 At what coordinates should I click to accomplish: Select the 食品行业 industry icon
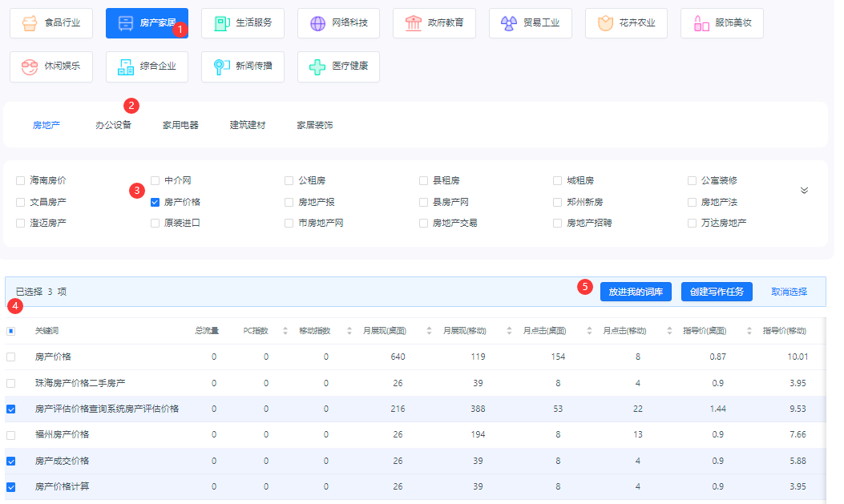click(30, 23)
